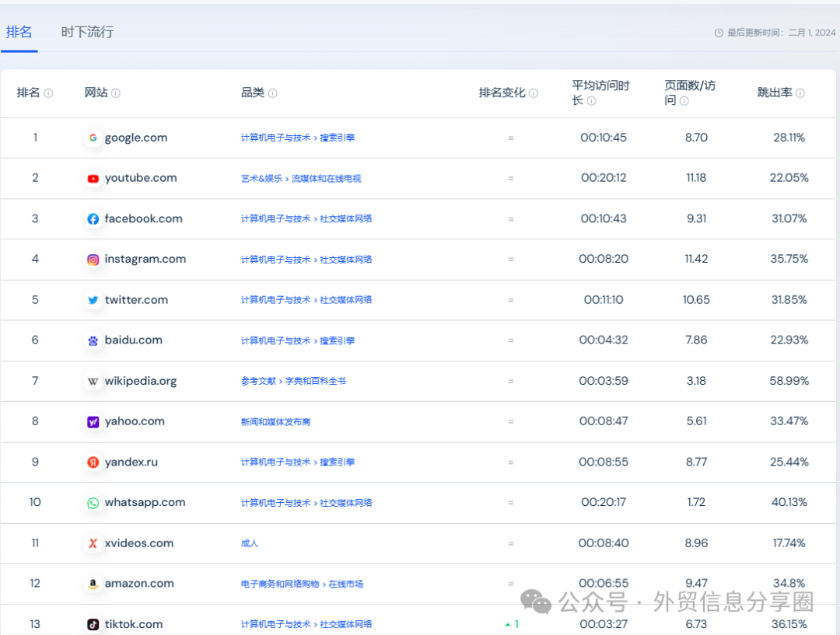
Task: Open facebook.com site link
Action: pos(144,218)
